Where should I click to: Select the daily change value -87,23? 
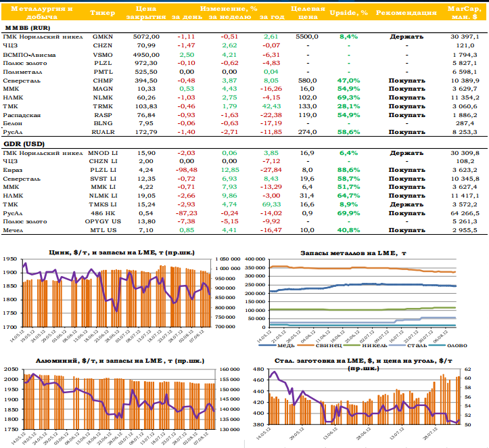coord(187,213)
